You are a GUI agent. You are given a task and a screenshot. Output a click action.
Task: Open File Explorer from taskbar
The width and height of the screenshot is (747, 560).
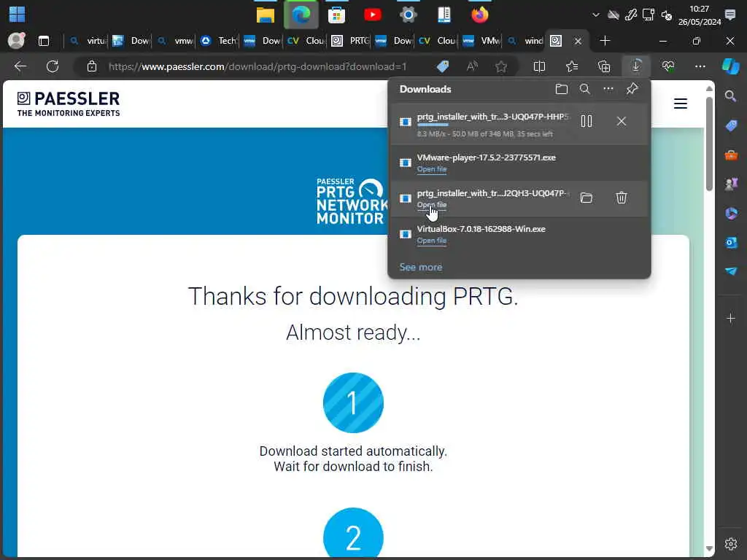(266, 15)
